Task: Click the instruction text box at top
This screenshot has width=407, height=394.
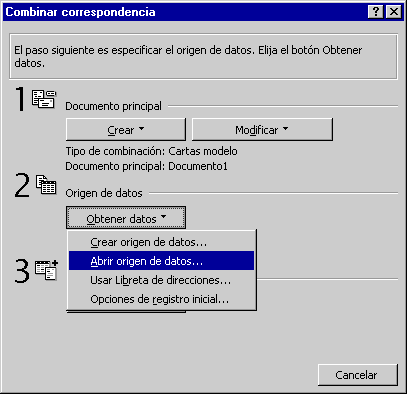Action: [x=203, y=57]
